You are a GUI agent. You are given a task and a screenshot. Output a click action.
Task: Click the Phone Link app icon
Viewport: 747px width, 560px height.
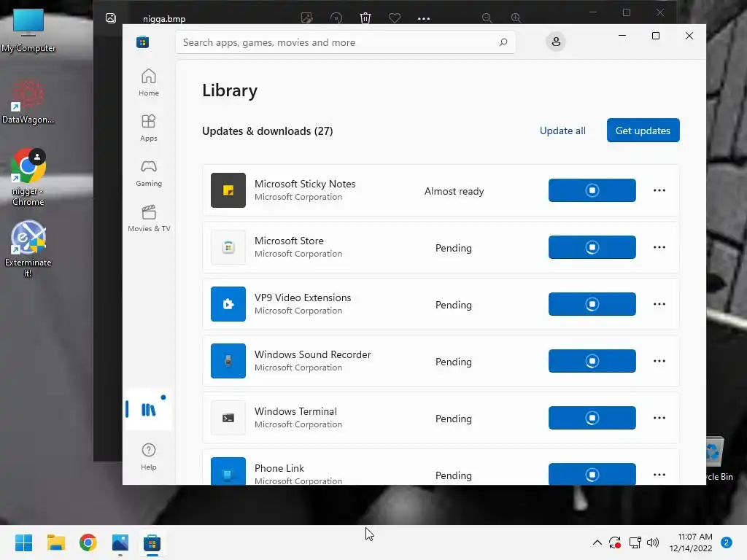[x=228, y=472]
